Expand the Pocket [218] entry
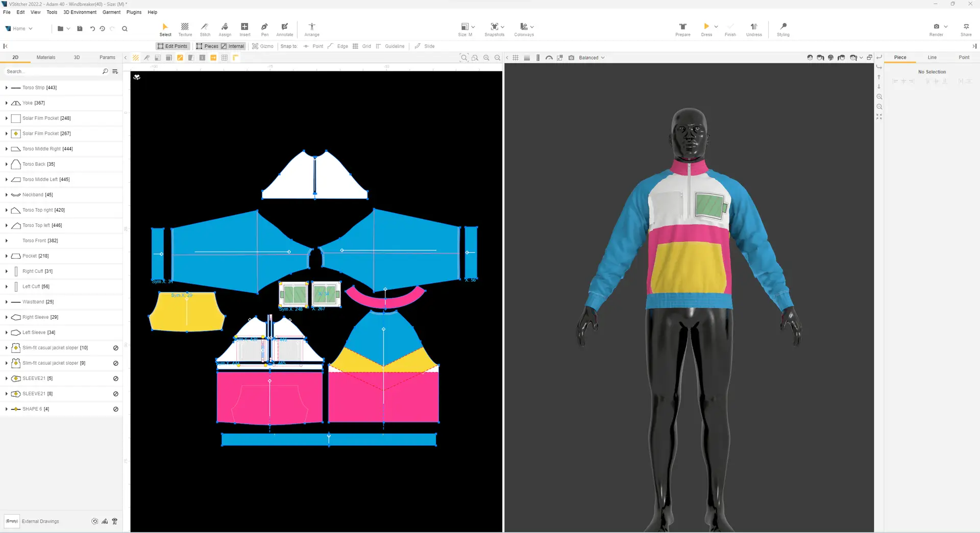Screen dimensions: 980x533 (x=6, y=256)
